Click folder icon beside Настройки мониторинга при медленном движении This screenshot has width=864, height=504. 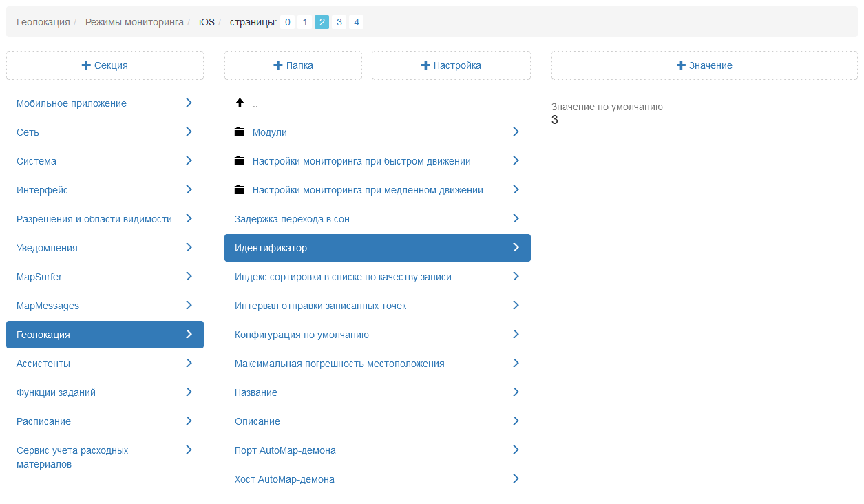(240, 190)
